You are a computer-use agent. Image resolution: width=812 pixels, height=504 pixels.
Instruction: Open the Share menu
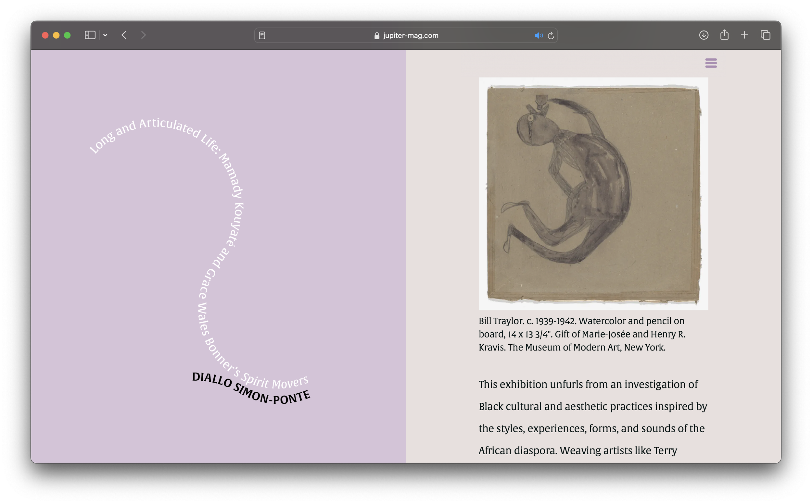(x=724, y=35)
